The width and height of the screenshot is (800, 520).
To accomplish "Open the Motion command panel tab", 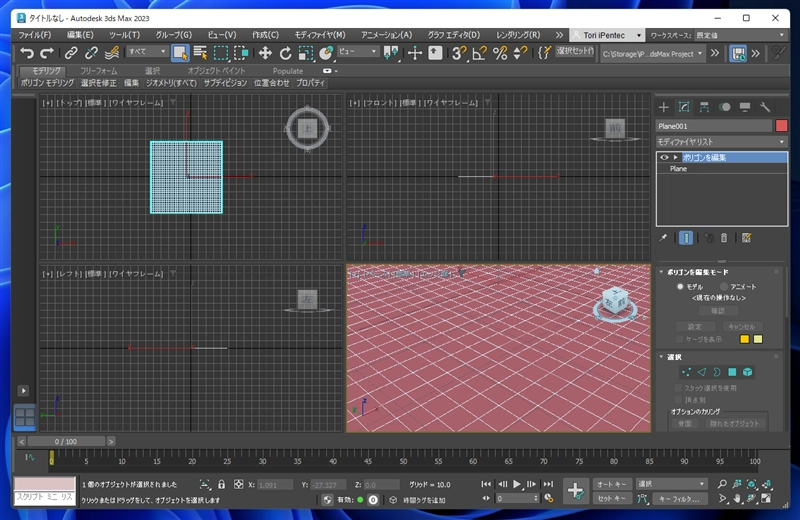I will [724, 107].
